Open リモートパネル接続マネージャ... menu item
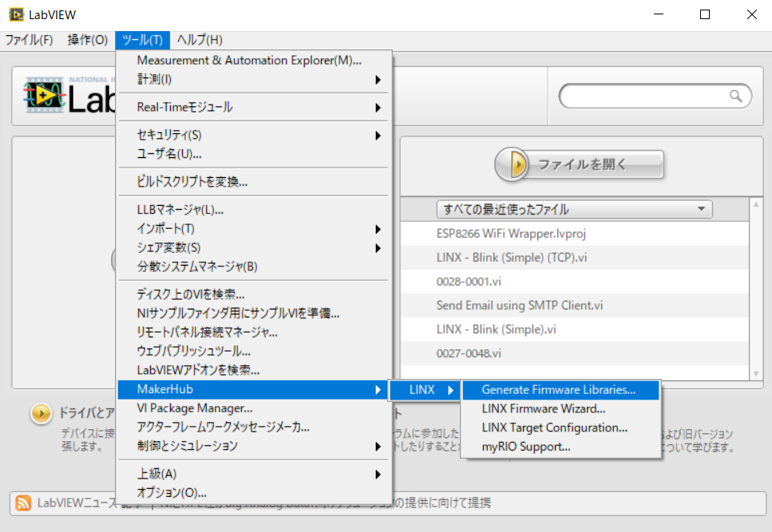The height and width of the screenshot is (532, 772). point(254,333)
